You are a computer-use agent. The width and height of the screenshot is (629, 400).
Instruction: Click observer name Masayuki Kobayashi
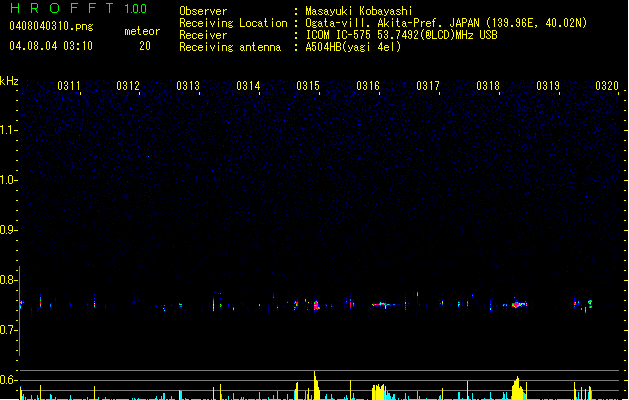coord(358,11)
